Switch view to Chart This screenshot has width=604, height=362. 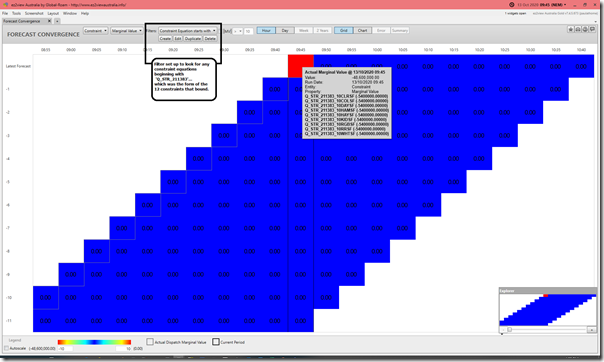pos(362,30)
